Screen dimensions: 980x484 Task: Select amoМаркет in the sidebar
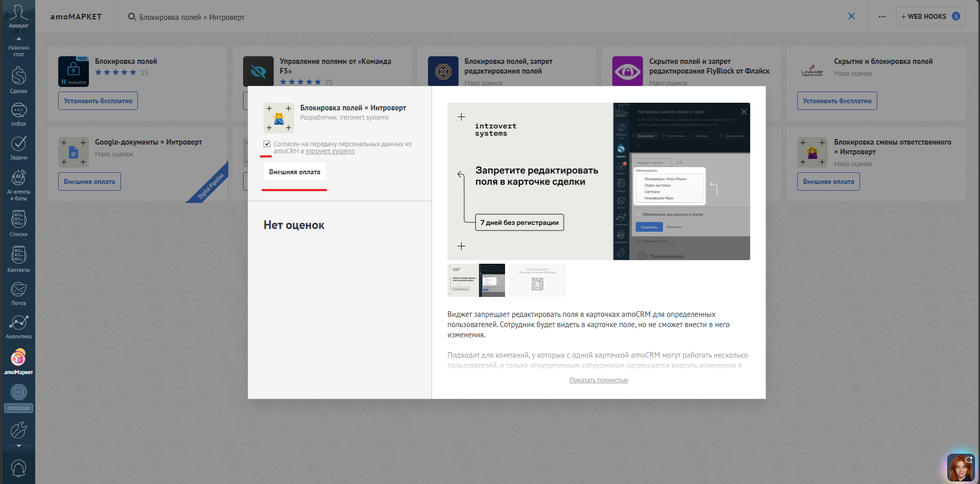[x=18, y=361]
